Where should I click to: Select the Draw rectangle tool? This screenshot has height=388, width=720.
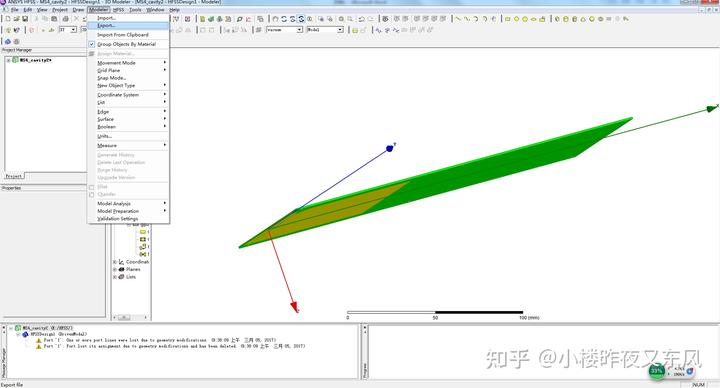click(508, 19)
